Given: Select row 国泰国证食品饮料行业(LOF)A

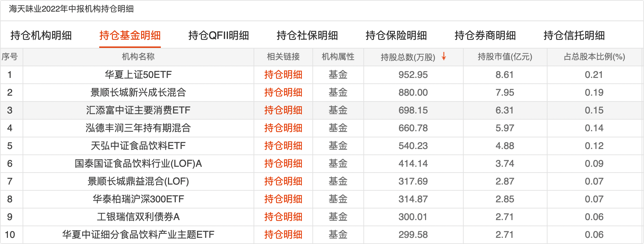Looking at the screenshot, I should pyautogui.click(x=321, y=164).
